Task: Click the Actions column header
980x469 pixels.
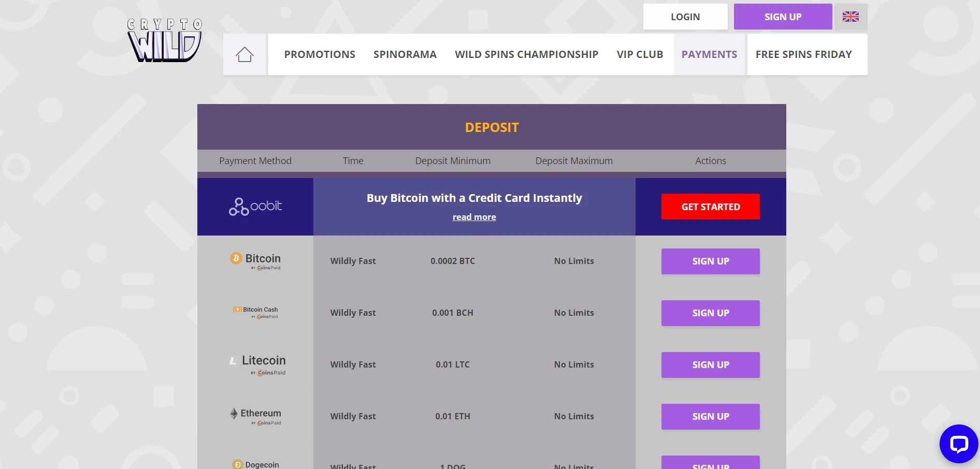Action: pos(711,161)
